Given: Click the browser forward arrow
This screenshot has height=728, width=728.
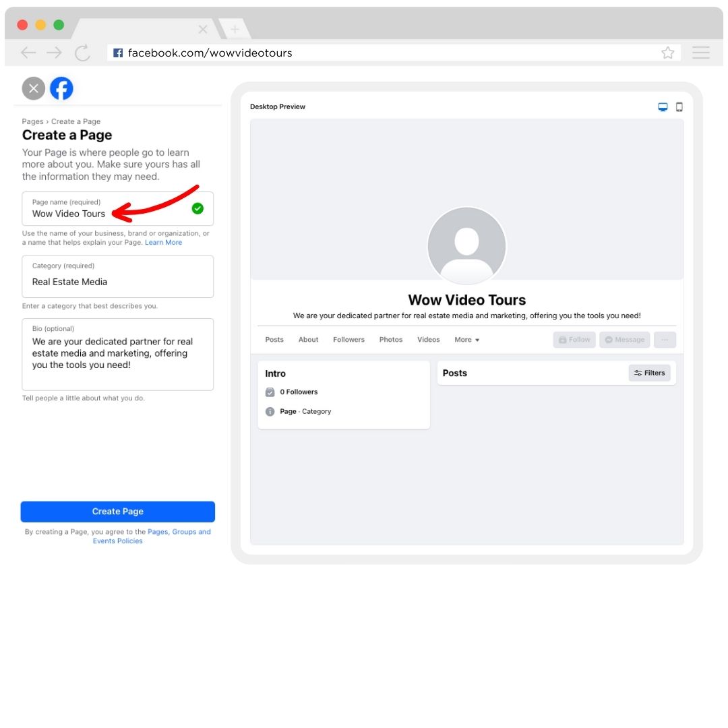Looking at the screenshot, I should pos(55,53).
